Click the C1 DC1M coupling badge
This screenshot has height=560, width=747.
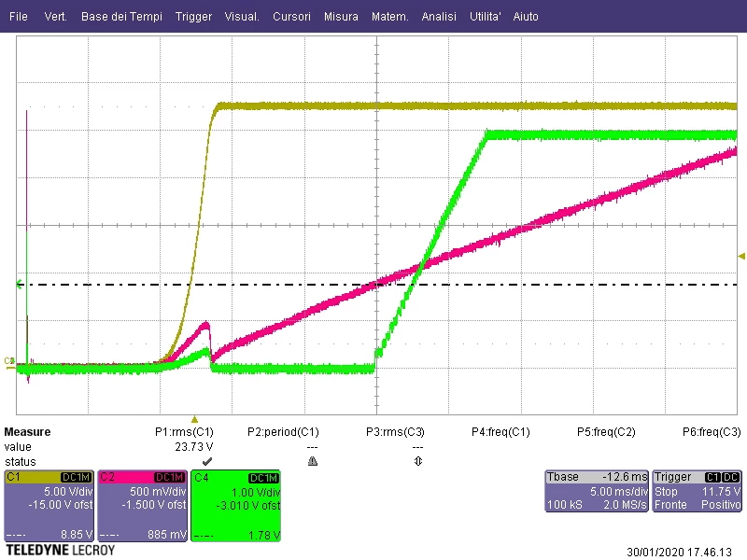coord(76,477)
